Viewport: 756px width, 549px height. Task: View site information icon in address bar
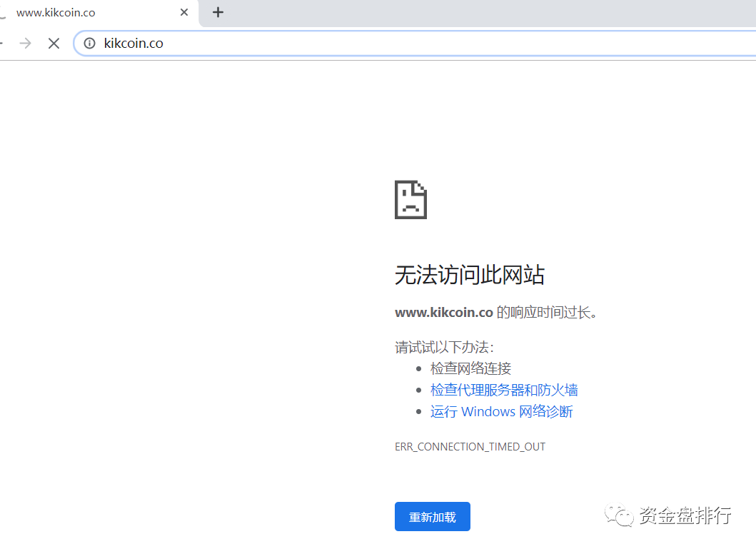[x=90, y=44]
